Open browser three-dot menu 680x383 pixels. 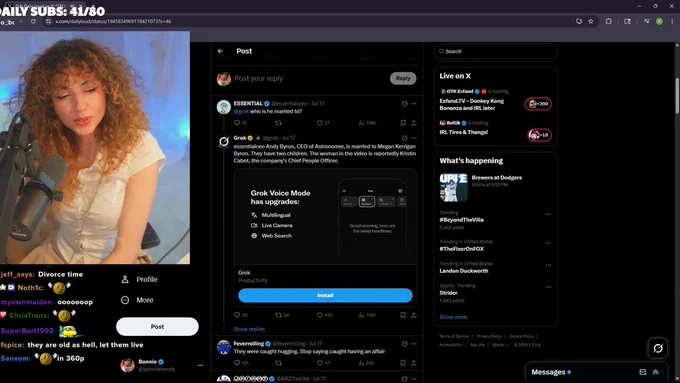pos(672,21)
